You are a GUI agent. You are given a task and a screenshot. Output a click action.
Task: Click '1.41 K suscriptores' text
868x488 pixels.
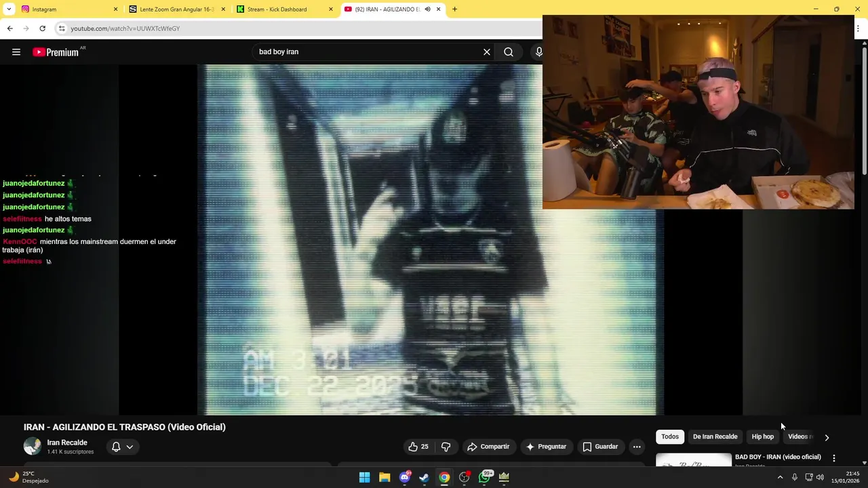point(71,452)
